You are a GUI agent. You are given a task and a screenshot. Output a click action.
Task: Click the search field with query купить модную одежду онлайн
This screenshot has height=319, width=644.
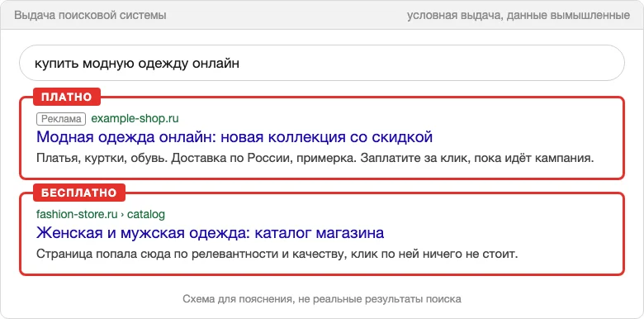(x=322, y=63)
